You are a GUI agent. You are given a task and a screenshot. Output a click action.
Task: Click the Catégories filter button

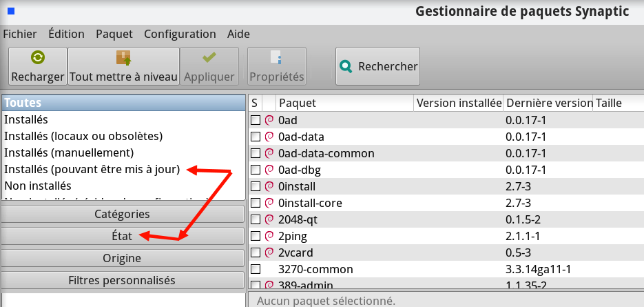[x=123, y=214]
